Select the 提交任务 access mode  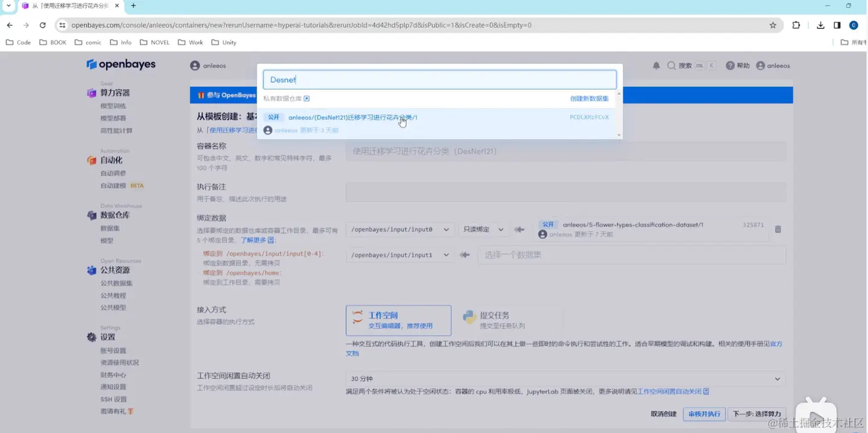coord(510,320)
